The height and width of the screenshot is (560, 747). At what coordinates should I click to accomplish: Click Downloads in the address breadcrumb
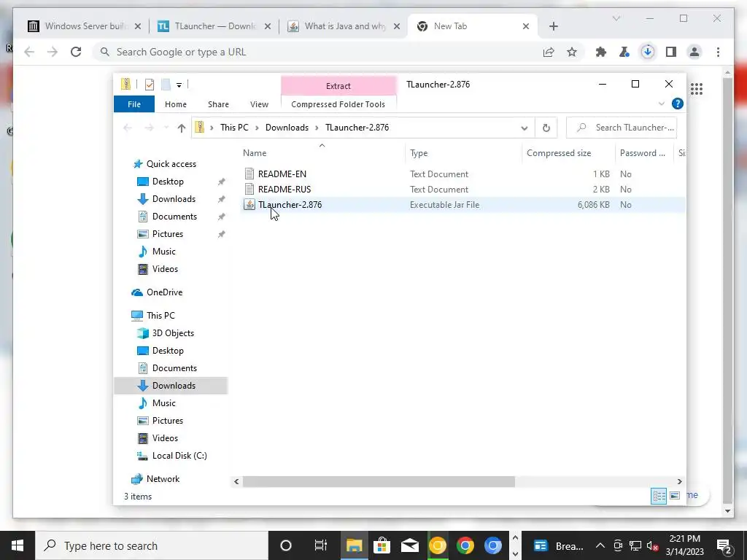pyautogui.click(x=287, y=128)
